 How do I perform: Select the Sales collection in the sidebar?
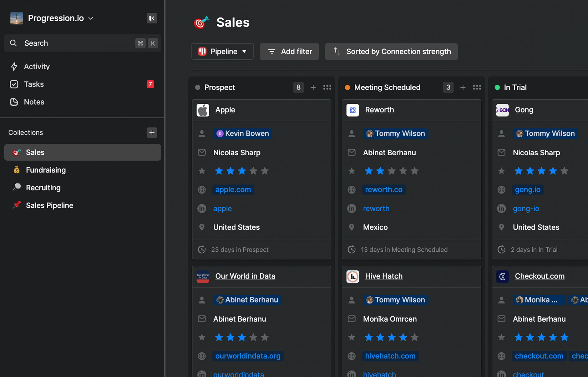pos(83,152)
